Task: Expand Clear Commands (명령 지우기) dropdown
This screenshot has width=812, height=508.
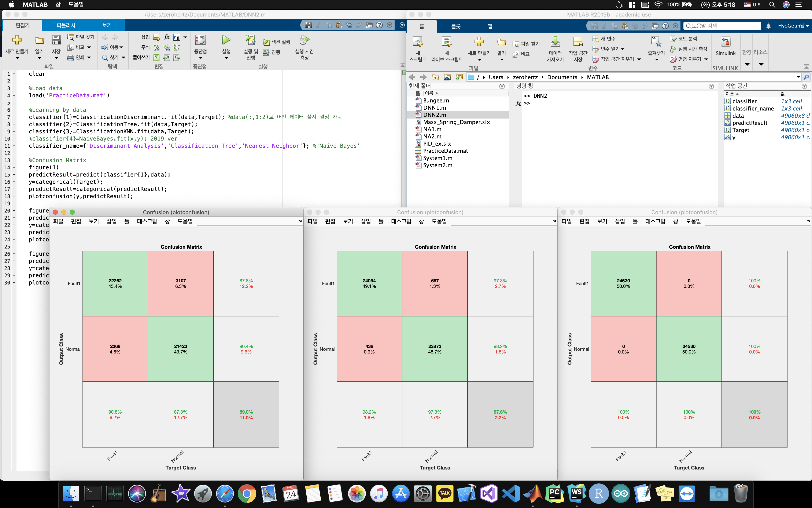Action: [706, 59]
